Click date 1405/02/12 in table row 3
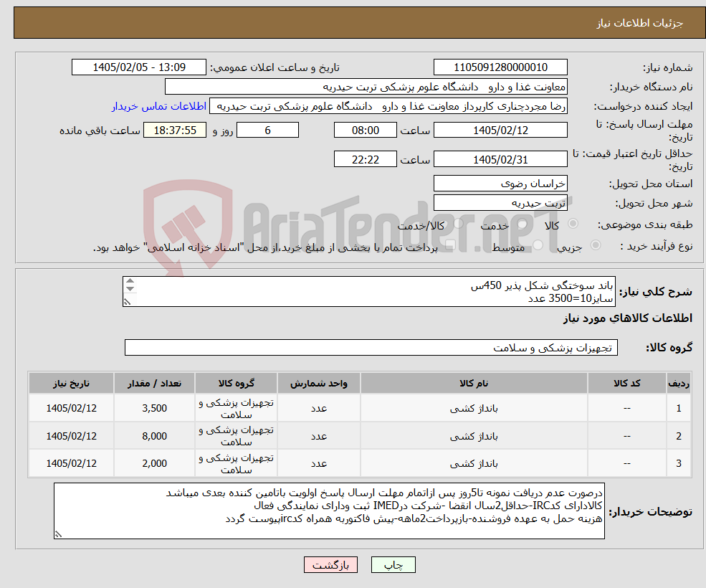This screenshot has width=706, height=588. click(71, 463)
